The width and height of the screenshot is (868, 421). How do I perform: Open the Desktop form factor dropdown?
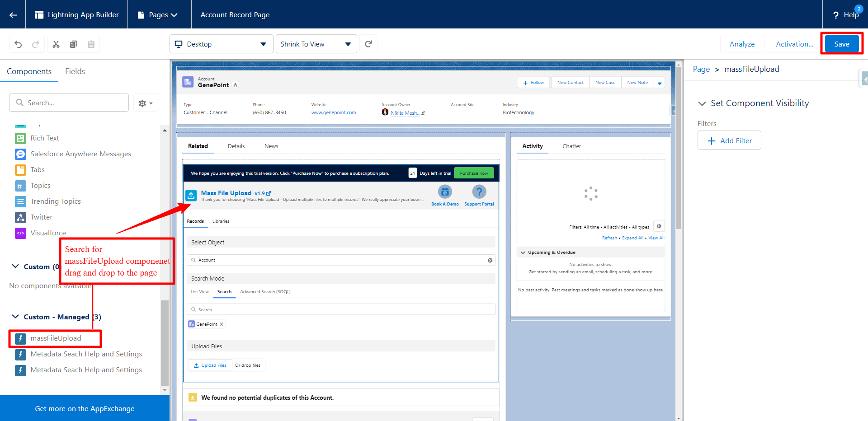[221, 44]
